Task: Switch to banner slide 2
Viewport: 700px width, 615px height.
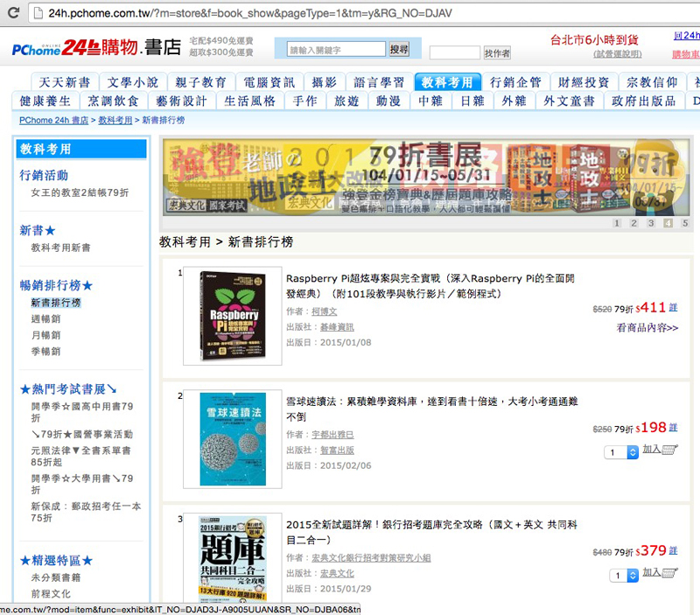Action: pyautogui.click(x=633, y=223)
